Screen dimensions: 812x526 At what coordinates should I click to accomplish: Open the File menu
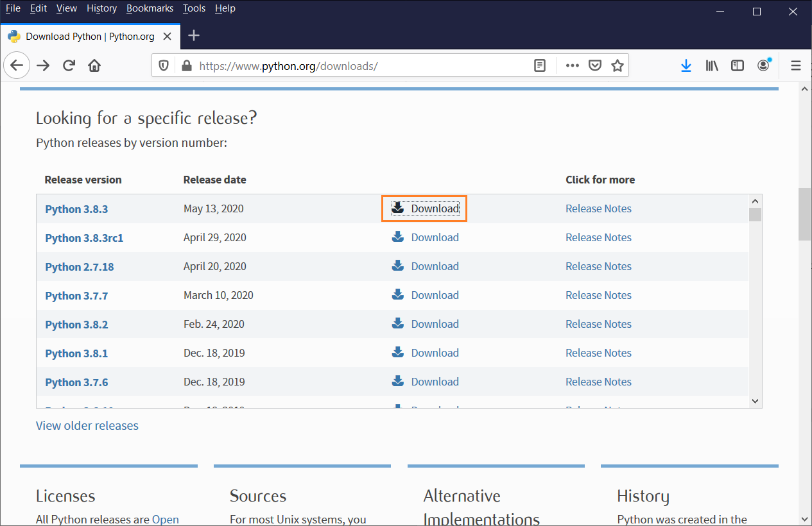pyautogui.click(x=13, y=8)
